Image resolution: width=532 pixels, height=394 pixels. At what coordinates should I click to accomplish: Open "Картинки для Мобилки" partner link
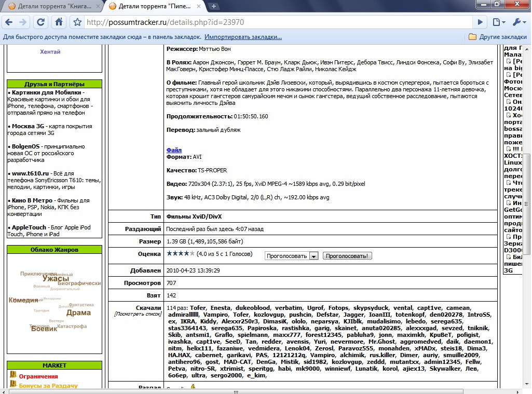coord(47,92)
